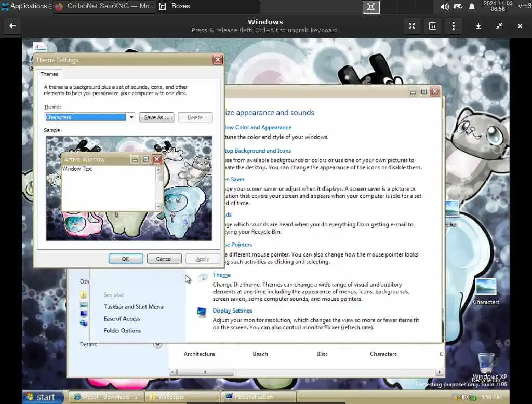The image size is (532, 404).
Task: Click the Boxes download arrow icon
Action: tap(478, 26)
